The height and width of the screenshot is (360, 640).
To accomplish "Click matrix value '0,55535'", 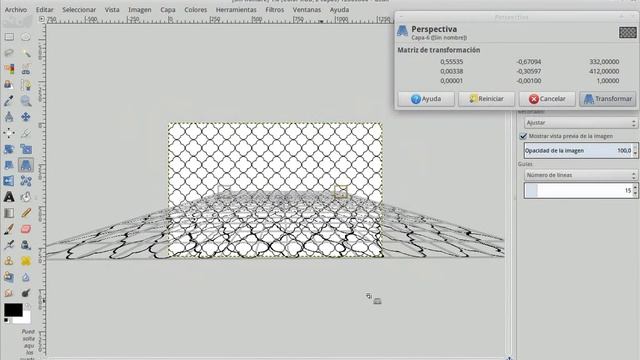I will (x=451, y=62).
